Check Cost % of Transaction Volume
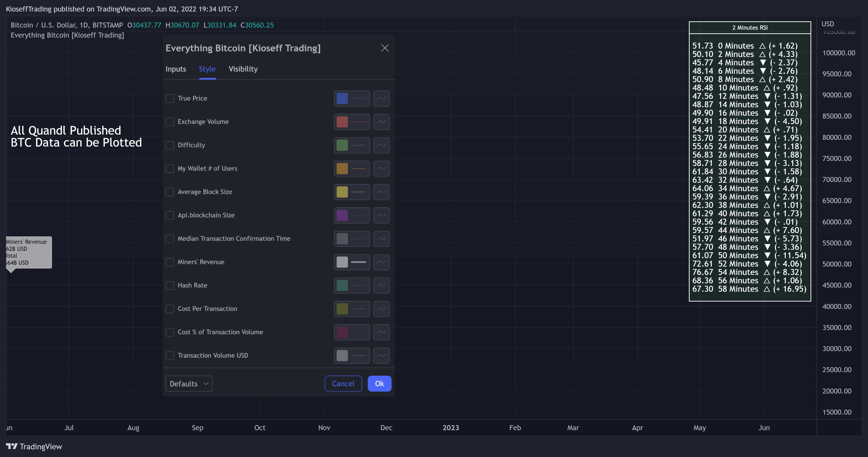Screen dimensions: 868x457 170,332
